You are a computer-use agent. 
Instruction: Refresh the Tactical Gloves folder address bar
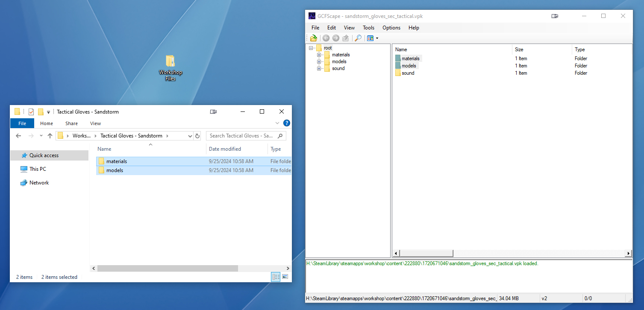(197, 136)
